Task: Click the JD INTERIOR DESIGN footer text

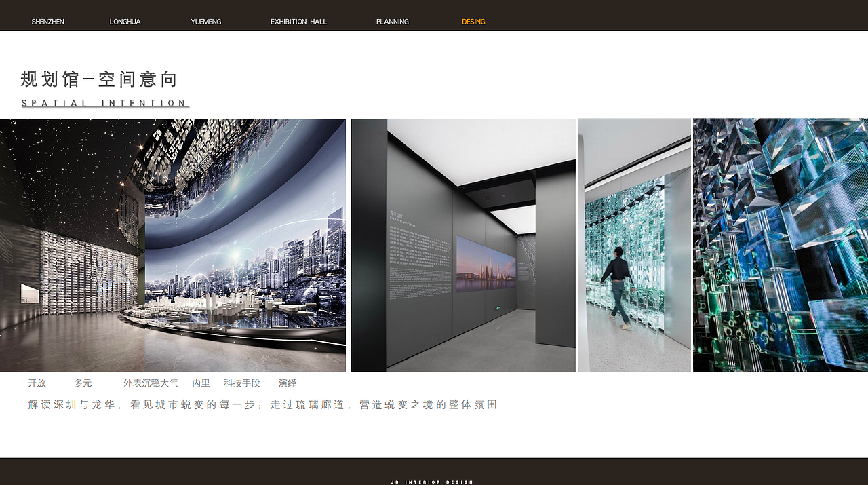Action: click(x=432, y=482)
